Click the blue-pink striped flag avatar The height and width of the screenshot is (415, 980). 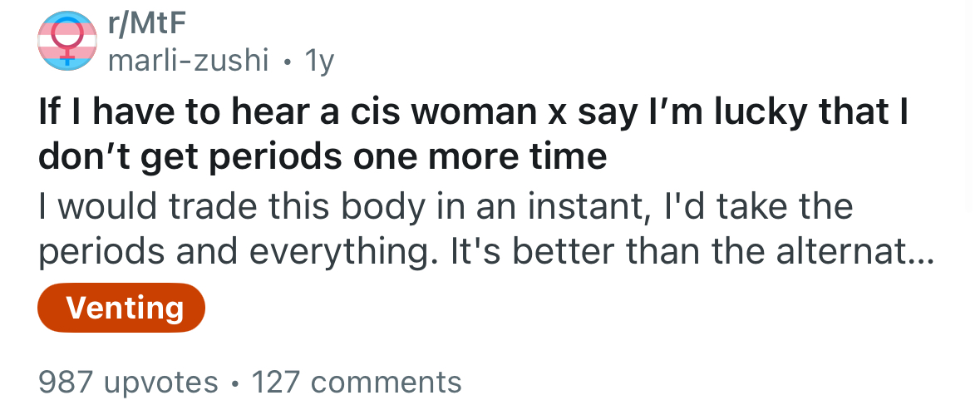(67, 41)
